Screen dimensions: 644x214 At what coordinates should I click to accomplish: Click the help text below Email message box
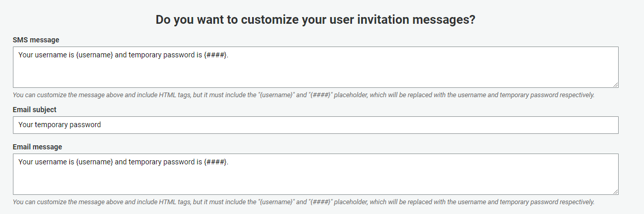pos(303,202)
